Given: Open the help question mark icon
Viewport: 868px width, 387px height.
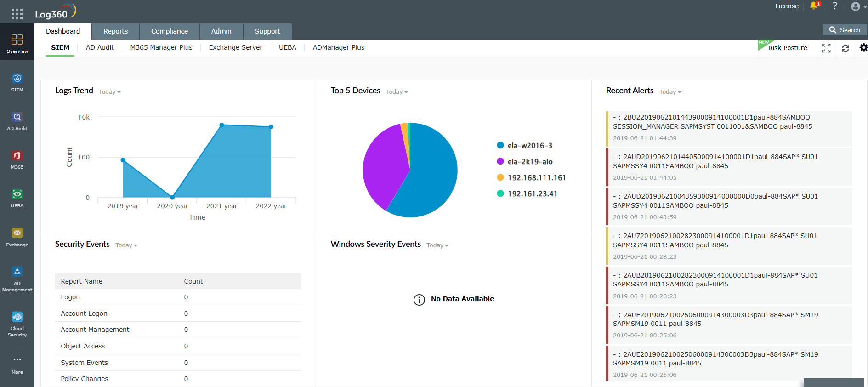Looking at the screenshot, I should [835, 6].
